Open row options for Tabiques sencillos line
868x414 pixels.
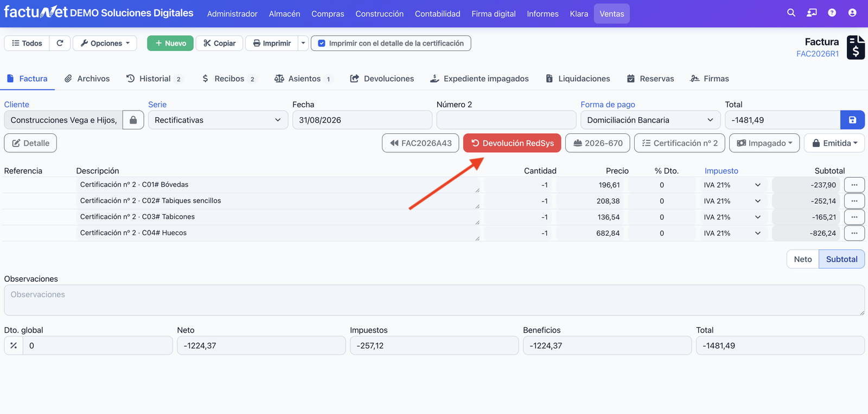[854, 201]
